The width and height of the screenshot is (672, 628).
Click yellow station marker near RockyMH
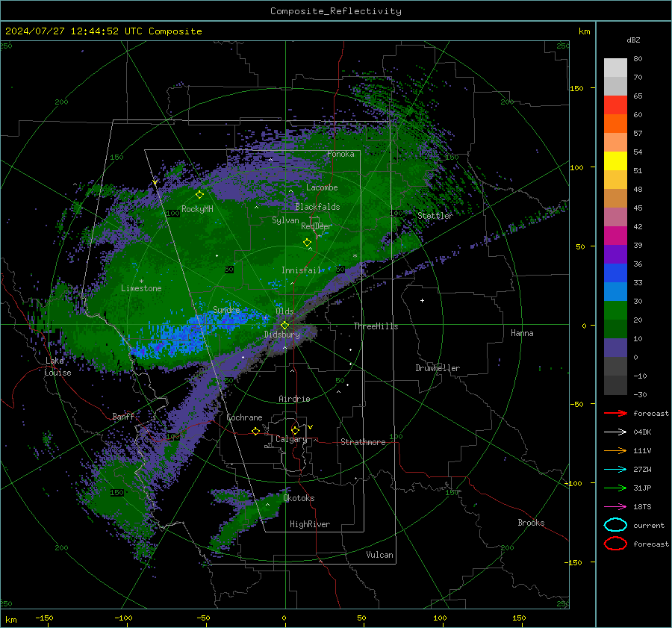[199, 195]
